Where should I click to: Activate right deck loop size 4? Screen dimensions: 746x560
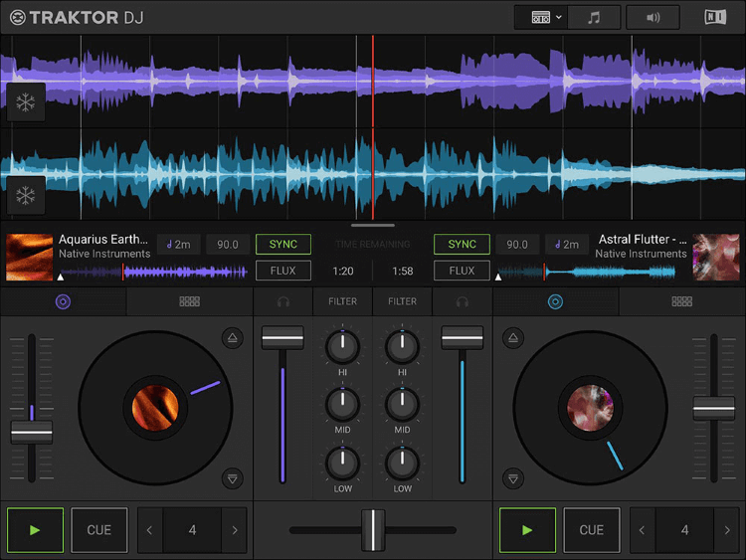click(684, 530)
